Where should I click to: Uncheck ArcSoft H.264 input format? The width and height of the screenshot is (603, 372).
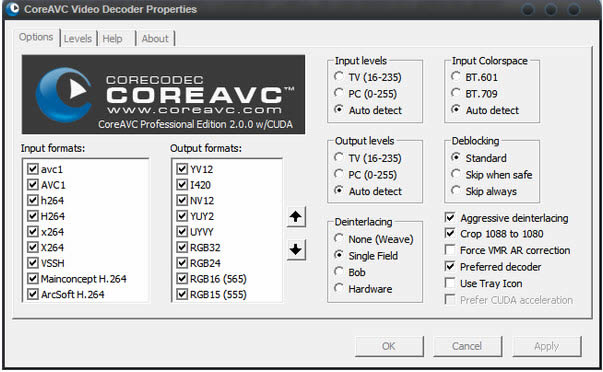[x=33, y=294]
